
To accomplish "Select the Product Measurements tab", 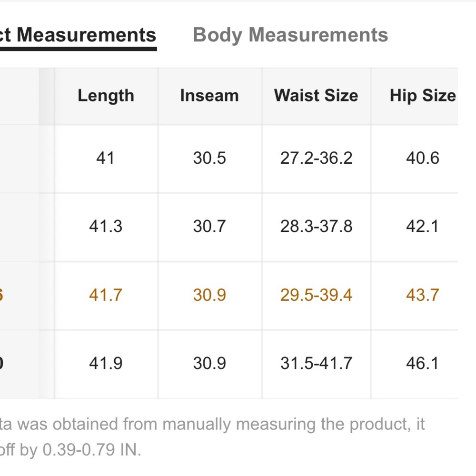I will point(78,35).
